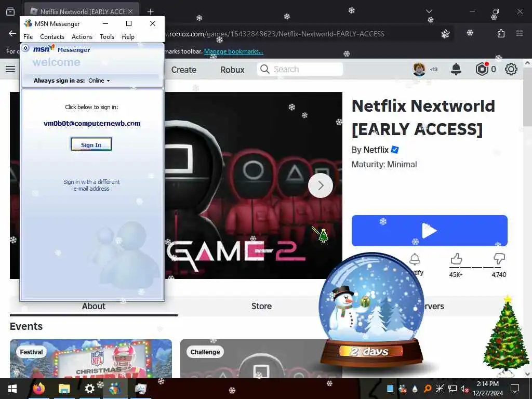Open the Firefox application hamburger menu
Viewport: 532px width, 399px height.
520,33
